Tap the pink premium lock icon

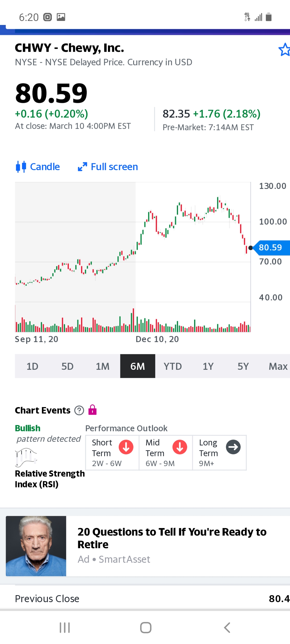tap(92, 410)
